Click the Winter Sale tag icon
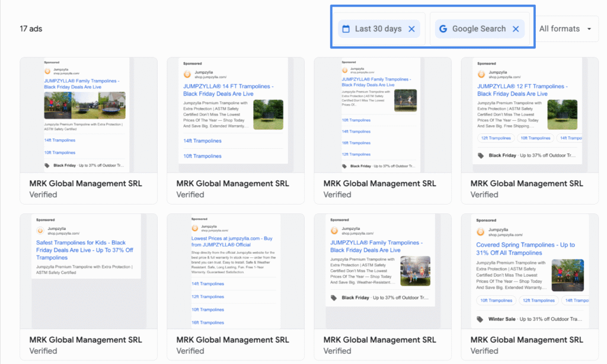607x364 pixels. [481, 320]
